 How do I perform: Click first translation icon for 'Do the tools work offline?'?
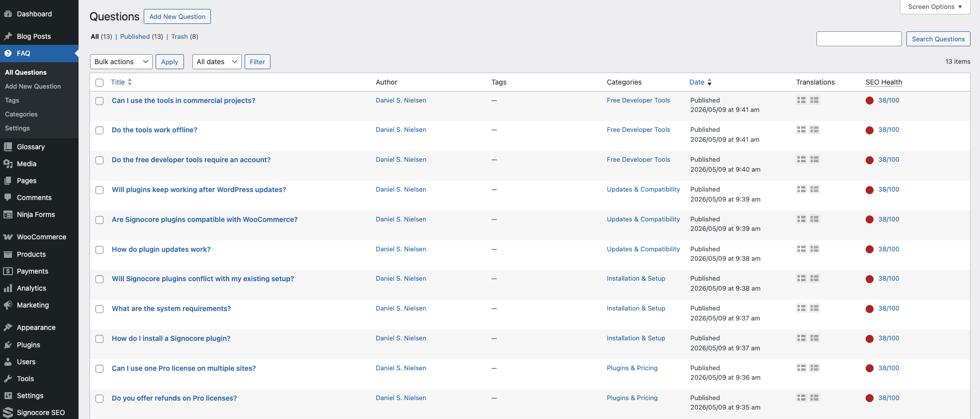point(801,129)
